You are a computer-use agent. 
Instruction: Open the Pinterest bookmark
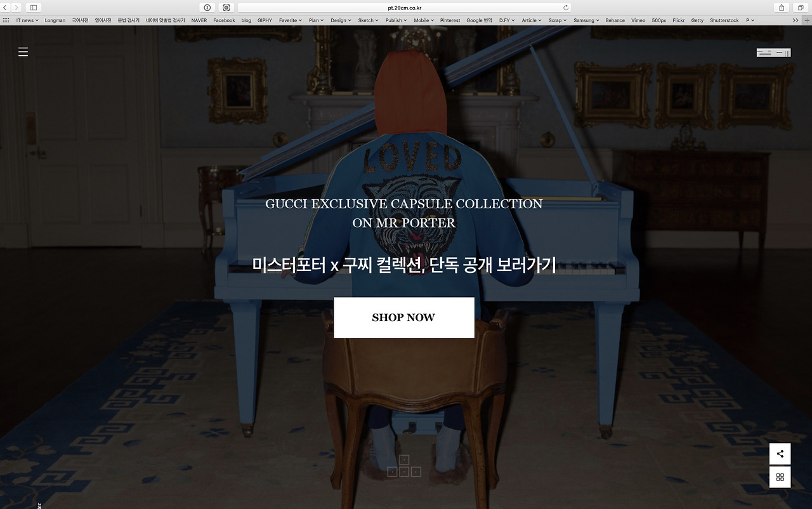tap(450, 20)
